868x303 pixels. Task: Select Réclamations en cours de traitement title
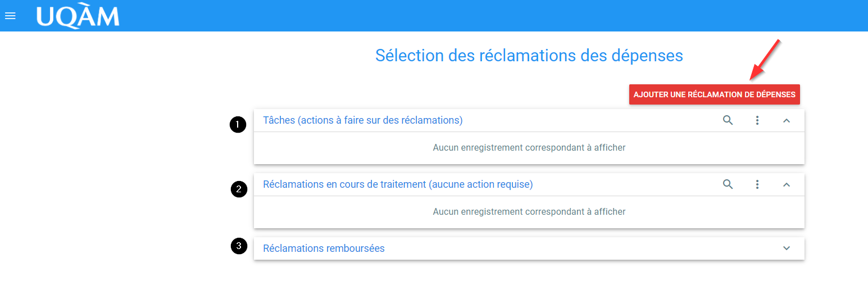pos(398,184)
